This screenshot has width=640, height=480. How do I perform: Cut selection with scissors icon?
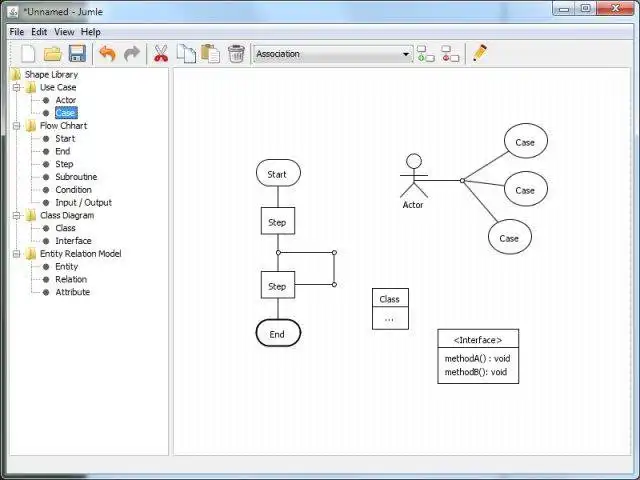(x=161, y=53)
